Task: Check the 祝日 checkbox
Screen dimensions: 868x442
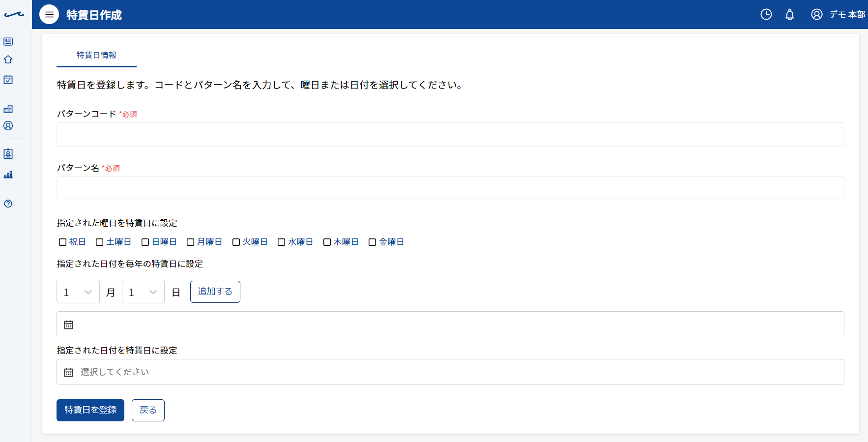Action: pos(63,242)
